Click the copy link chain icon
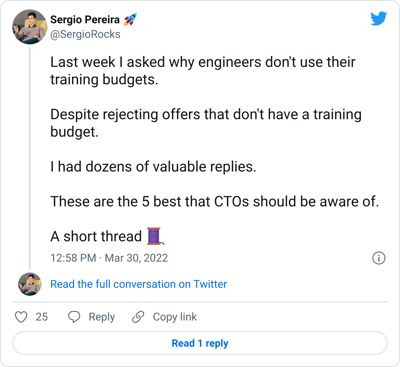 tap(138, 317)
